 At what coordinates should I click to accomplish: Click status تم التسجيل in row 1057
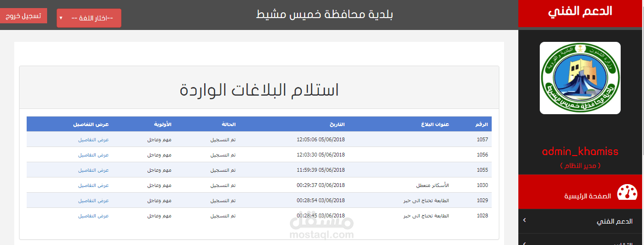223,140
